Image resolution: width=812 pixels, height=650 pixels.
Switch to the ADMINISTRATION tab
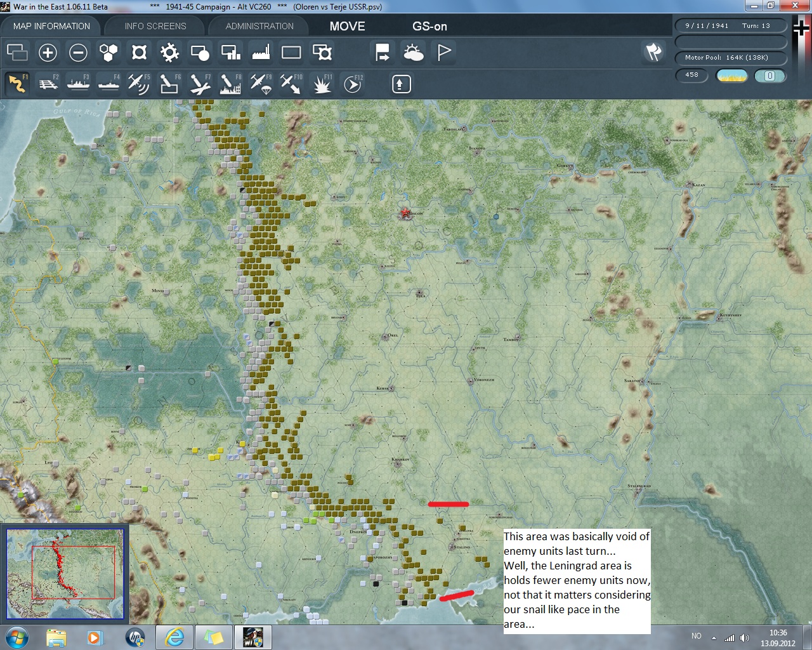tap(259, 26)
